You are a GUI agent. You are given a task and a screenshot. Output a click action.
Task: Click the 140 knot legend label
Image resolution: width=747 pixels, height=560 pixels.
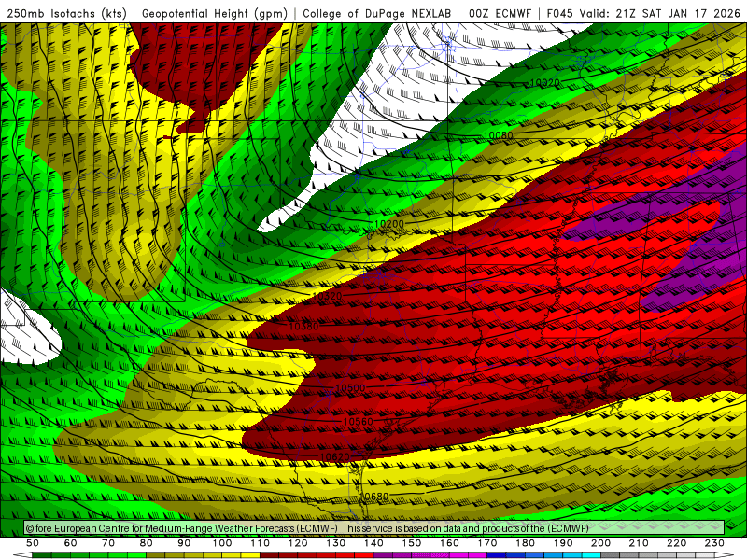pos(373,543)
